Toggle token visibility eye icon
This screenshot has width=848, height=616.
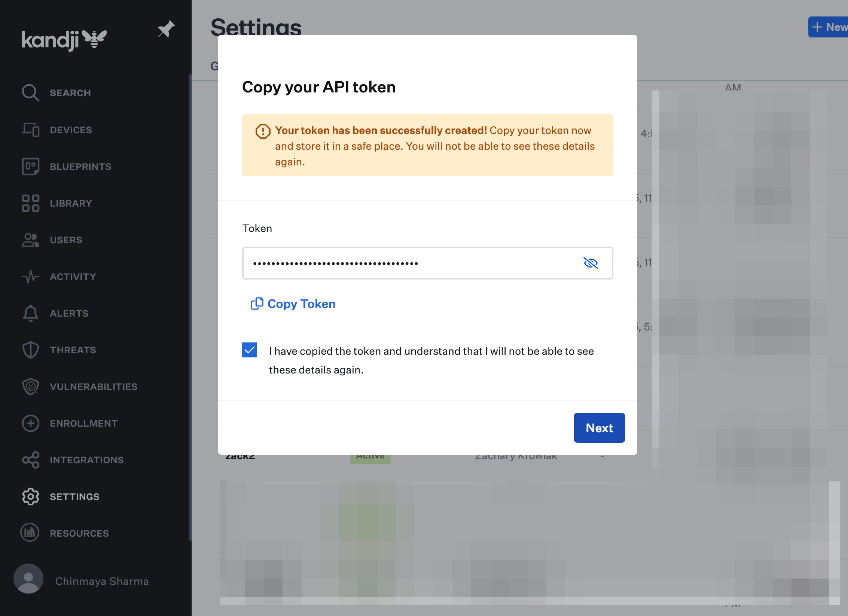tap(591, 263)
